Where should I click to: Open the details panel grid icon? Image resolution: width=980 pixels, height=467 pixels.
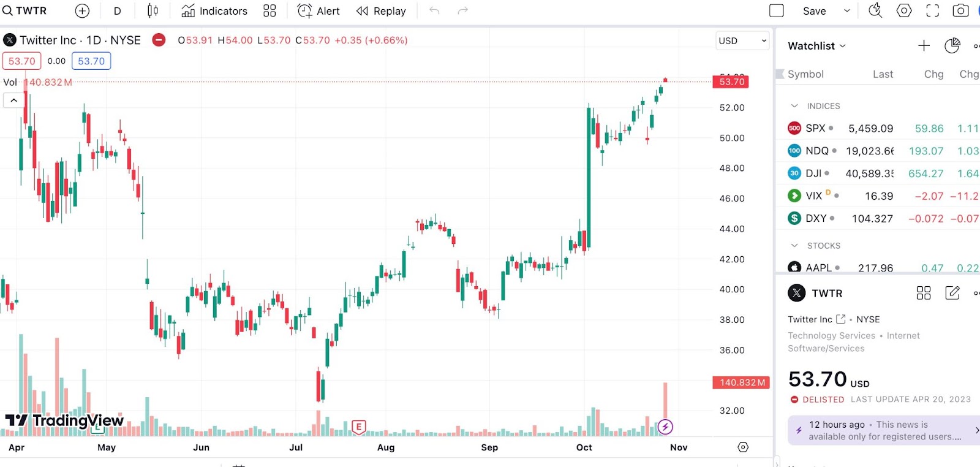pyautogui.click(x=923, y=293)
